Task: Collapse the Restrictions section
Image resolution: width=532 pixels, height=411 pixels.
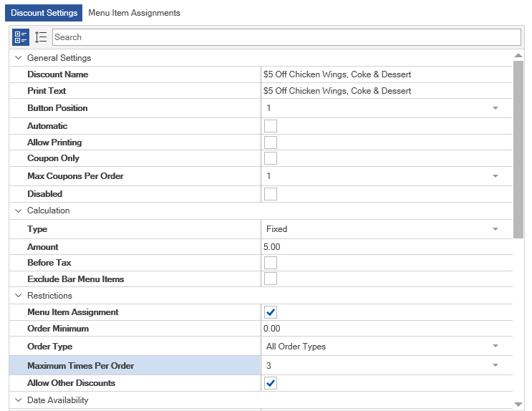Action: pyautogui.click(x=18, y=296)
